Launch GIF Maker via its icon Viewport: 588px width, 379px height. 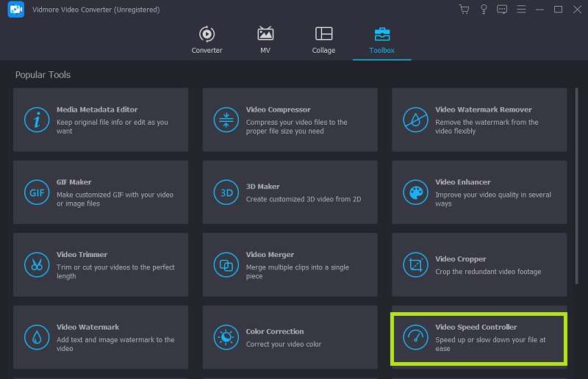click(35, 192)
